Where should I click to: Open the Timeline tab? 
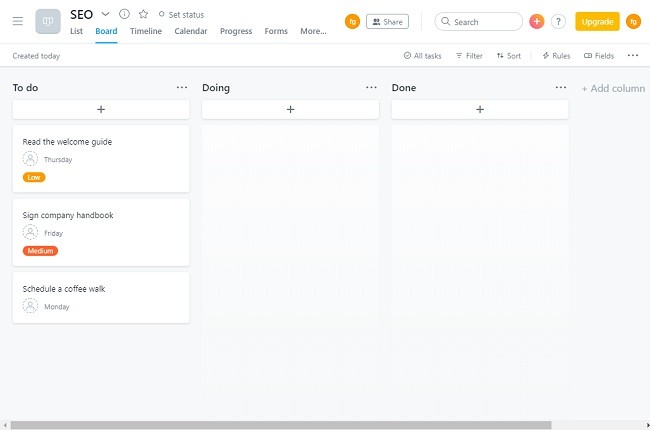(x=146, y=31)
